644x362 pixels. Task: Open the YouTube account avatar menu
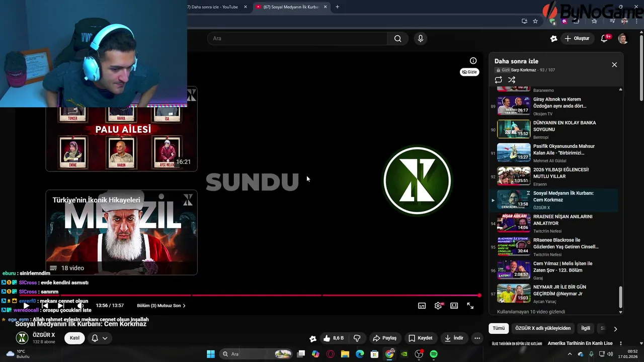tap(623, 38)
